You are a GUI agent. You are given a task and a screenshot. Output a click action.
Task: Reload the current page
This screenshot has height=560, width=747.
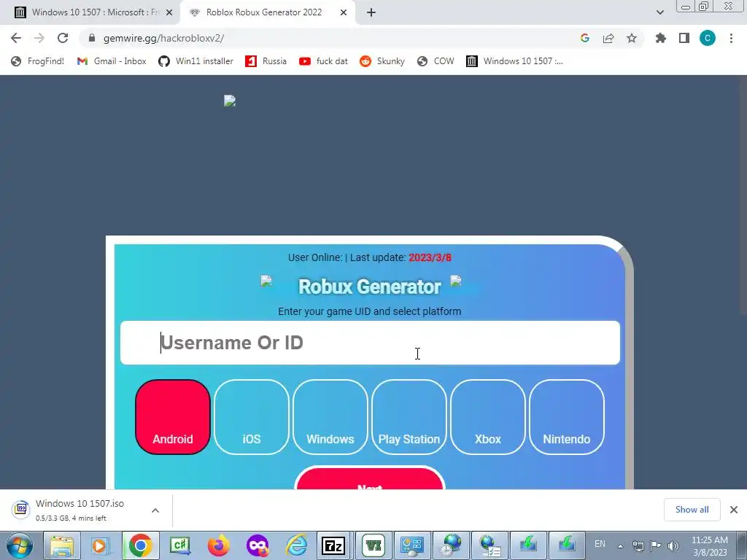coord(63,38)
